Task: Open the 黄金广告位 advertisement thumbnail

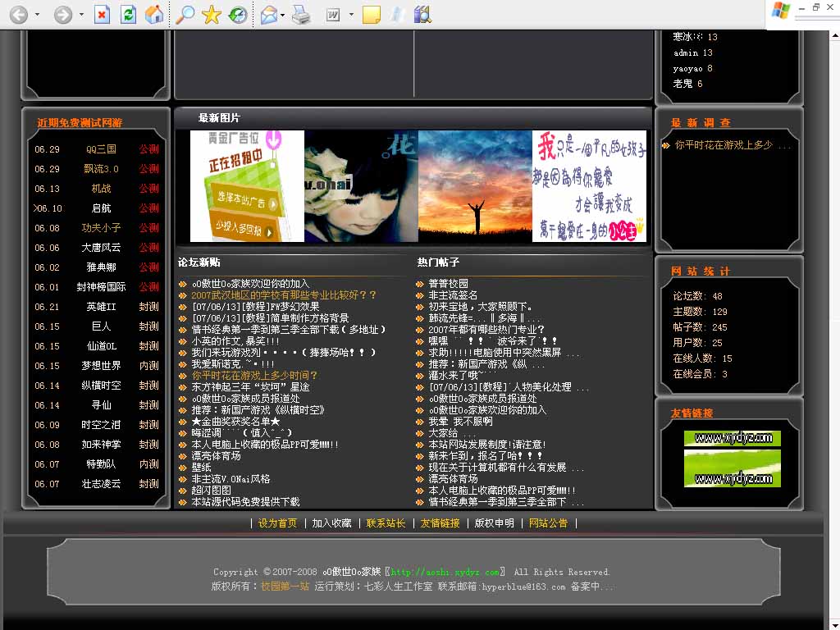Action: 247,186
